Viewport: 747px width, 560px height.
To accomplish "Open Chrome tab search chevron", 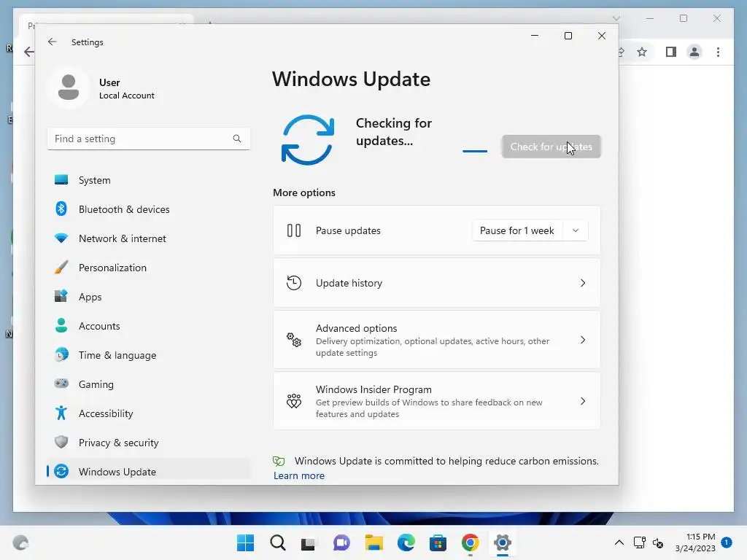I will pyautogui.click(x=616, y=18).
